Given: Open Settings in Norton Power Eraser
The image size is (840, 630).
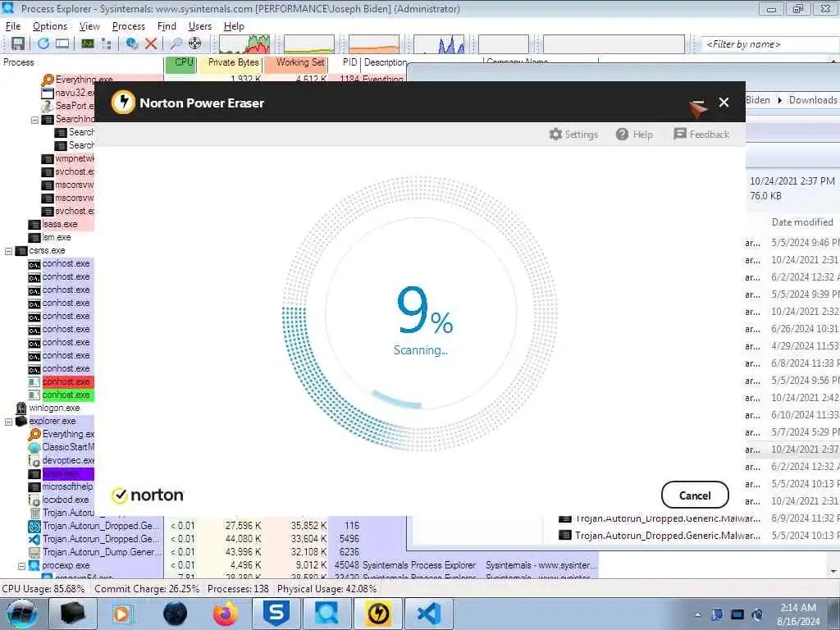Looking at the screenshot, I should (x=573, y=134).
